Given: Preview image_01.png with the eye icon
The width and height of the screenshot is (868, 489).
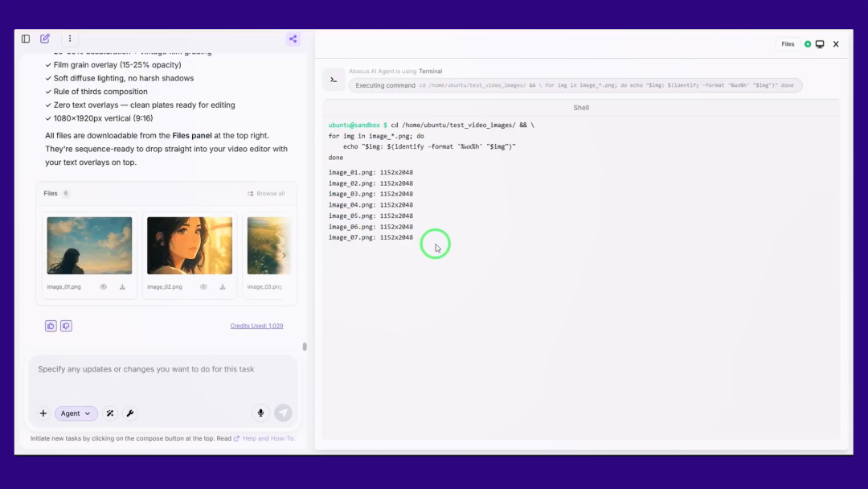Looking at the screenshot, I should point(104,287).
